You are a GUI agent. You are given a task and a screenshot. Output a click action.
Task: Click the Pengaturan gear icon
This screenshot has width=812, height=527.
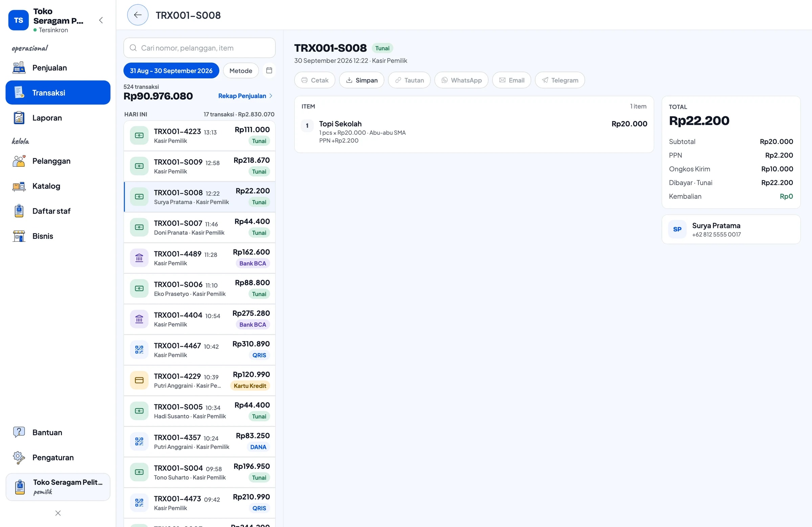click(19, 457)
